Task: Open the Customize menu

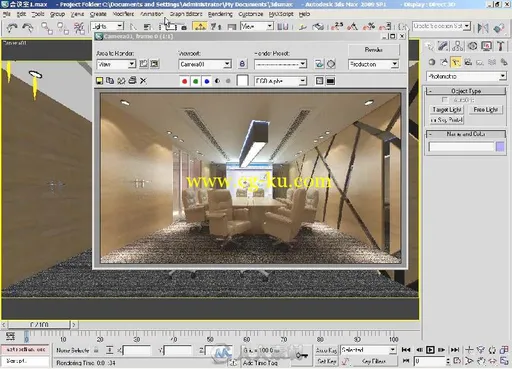Action: (251, 14)
